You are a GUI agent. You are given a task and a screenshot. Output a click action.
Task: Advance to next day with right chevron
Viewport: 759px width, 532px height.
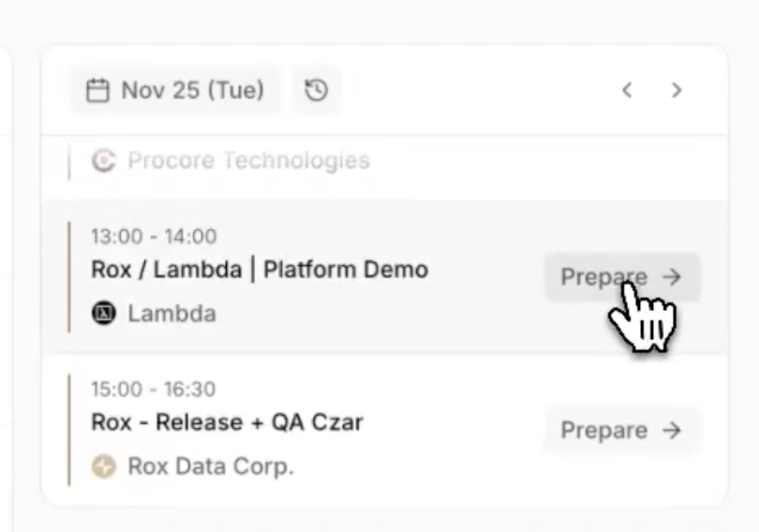(x=677, y=90)
